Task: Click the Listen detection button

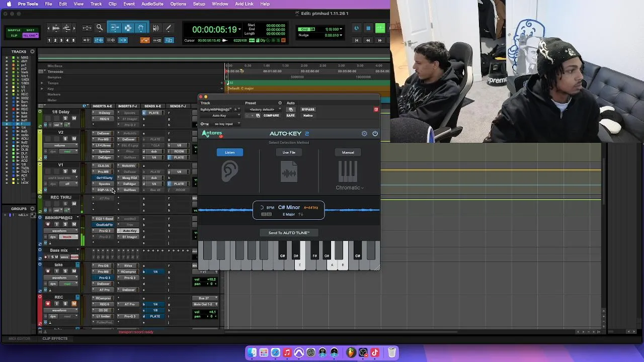Action: pyautogui.click(x=229, y=152)
